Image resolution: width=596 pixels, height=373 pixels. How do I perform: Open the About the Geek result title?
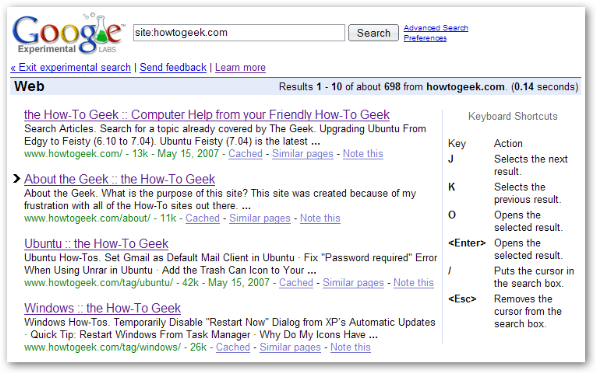point(120,179)
